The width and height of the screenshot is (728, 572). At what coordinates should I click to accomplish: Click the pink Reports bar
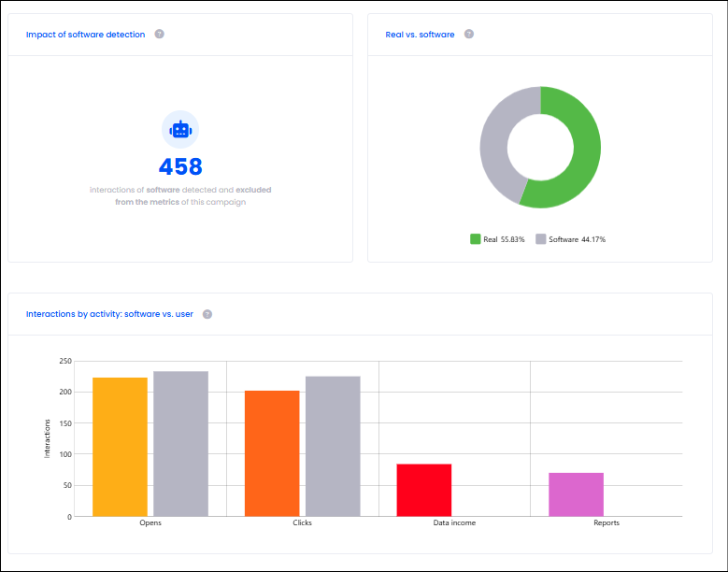577,494
